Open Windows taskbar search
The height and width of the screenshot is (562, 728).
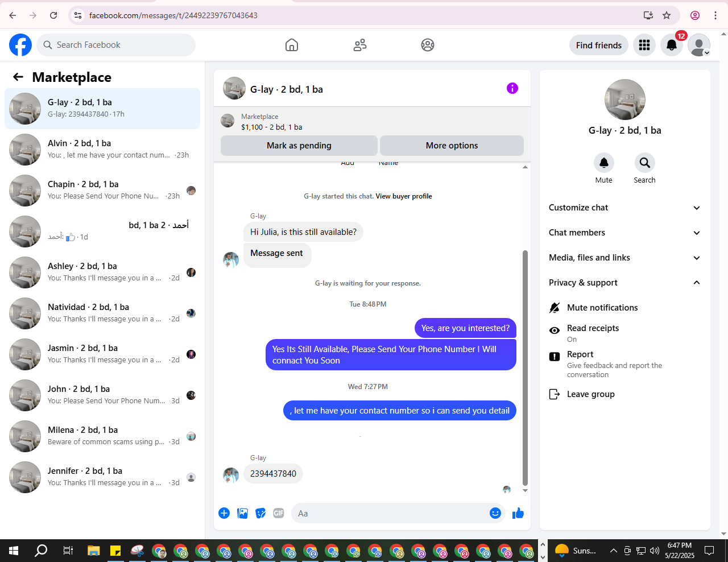tap(41, 551)
